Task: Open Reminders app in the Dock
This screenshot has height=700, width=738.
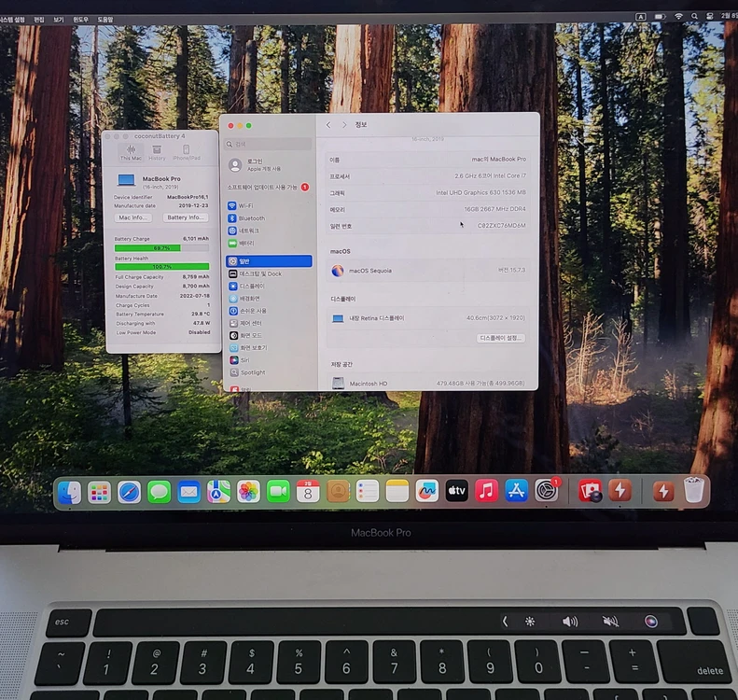Action: (368, 491)
